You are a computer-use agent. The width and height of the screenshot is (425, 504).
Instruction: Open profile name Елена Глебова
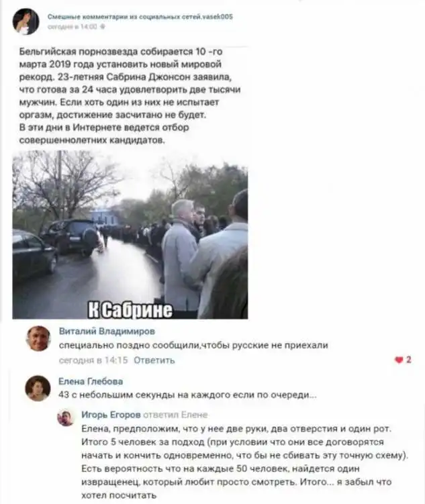[91, 381]
